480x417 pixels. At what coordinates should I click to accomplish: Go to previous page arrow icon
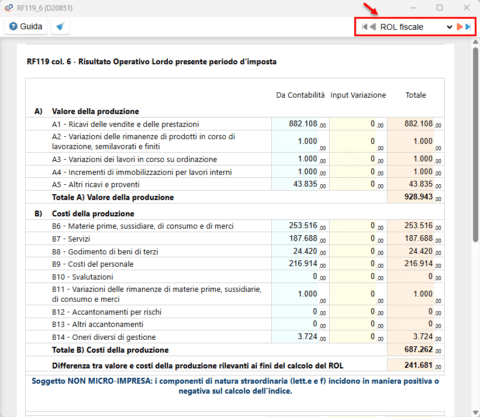(x=373, y=27)
